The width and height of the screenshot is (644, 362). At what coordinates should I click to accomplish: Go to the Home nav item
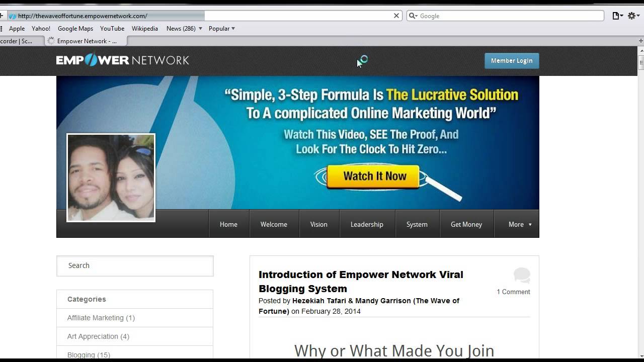click(228, 224)
